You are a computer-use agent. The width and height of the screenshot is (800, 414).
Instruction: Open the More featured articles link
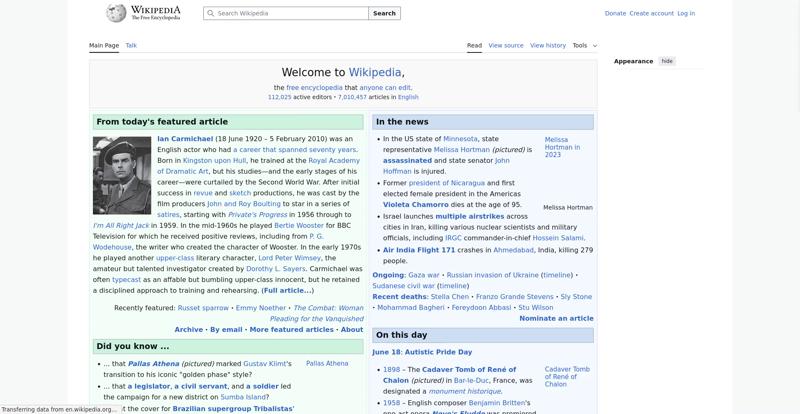pos(291,330)
